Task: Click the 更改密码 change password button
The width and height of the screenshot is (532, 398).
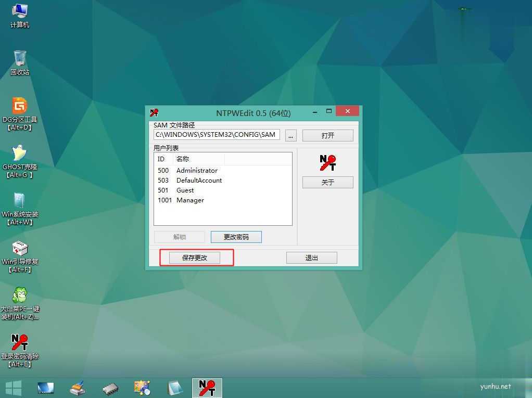Action: (236, 237)
